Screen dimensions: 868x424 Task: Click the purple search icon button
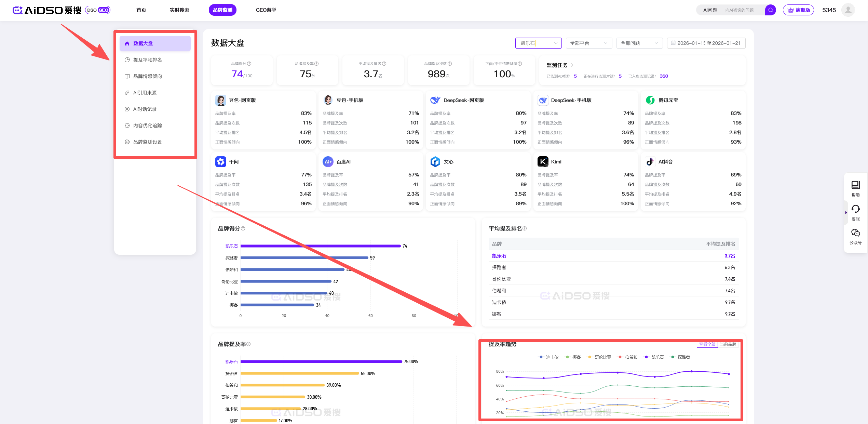[770, 10]
